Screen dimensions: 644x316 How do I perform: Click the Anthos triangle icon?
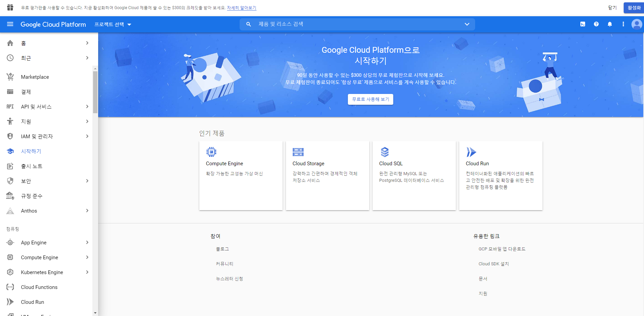point(10,211)
